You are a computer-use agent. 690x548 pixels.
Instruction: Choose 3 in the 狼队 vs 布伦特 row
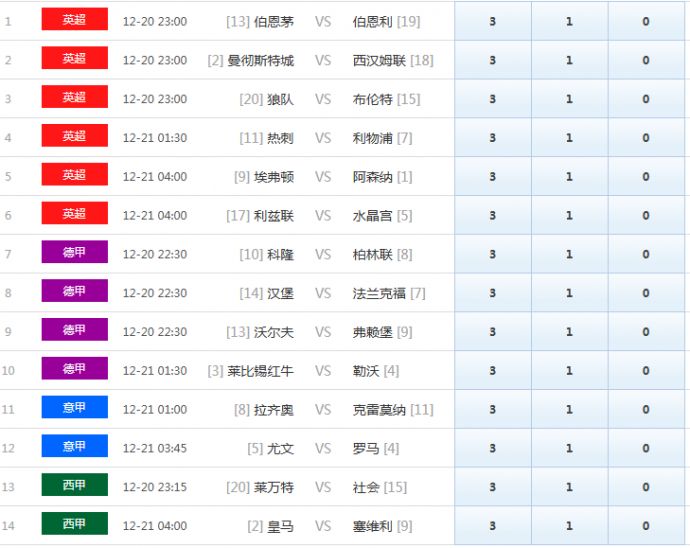click(x=493, y=99)
